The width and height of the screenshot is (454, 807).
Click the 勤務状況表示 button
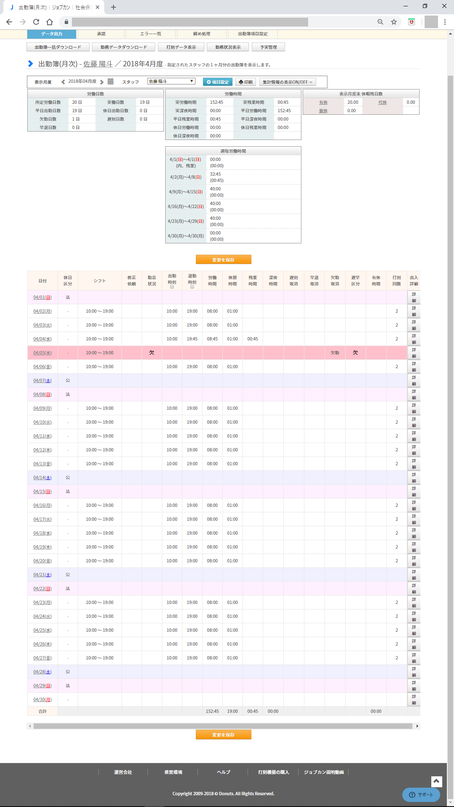pyautogui.click(x=228, y=47)
